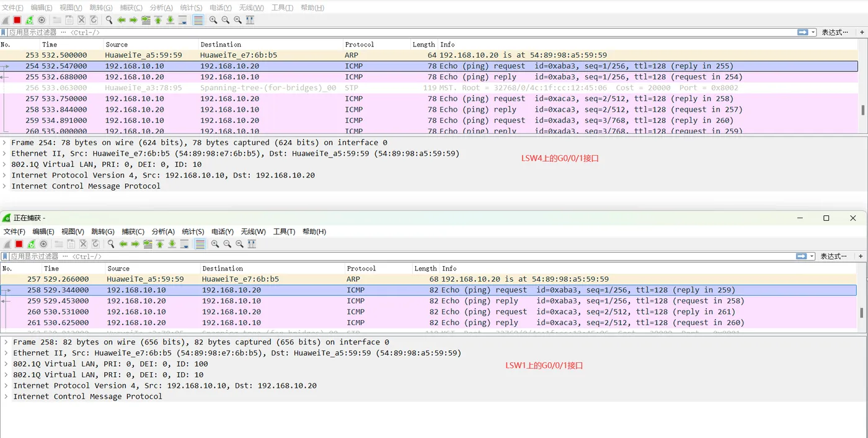Open filter history dropdown in upper window
Screen dimensions: 868x438
tap(813, 32)
